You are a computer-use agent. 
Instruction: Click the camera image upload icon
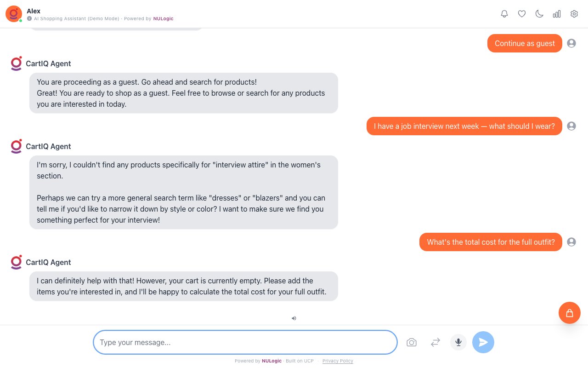412,342
